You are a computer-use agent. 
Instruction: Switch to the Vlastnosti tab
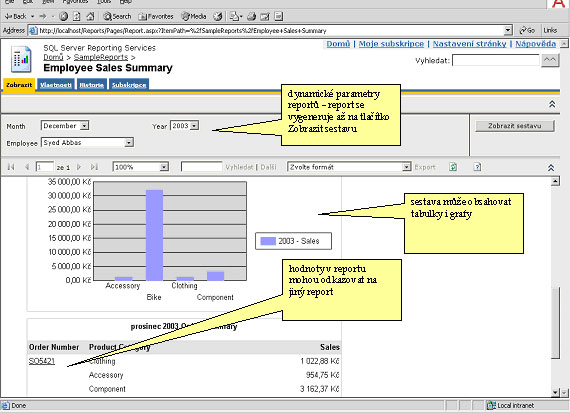pos(56,85)
